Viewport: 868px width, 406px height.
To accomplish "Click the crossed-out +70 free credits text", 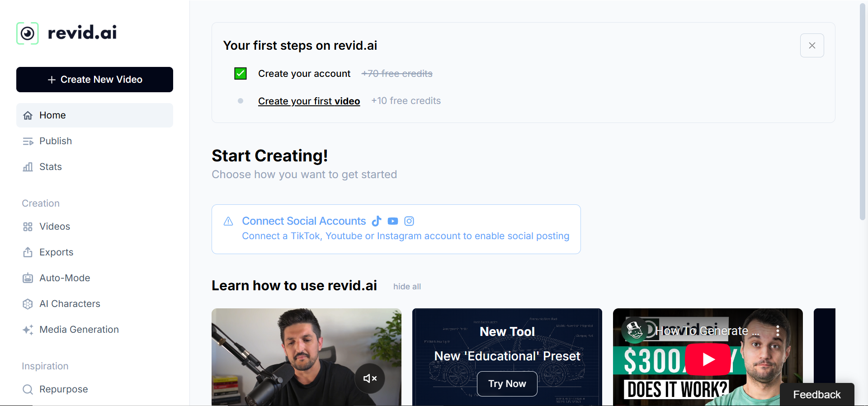I will pyautogui.click(x=397, y=73).
